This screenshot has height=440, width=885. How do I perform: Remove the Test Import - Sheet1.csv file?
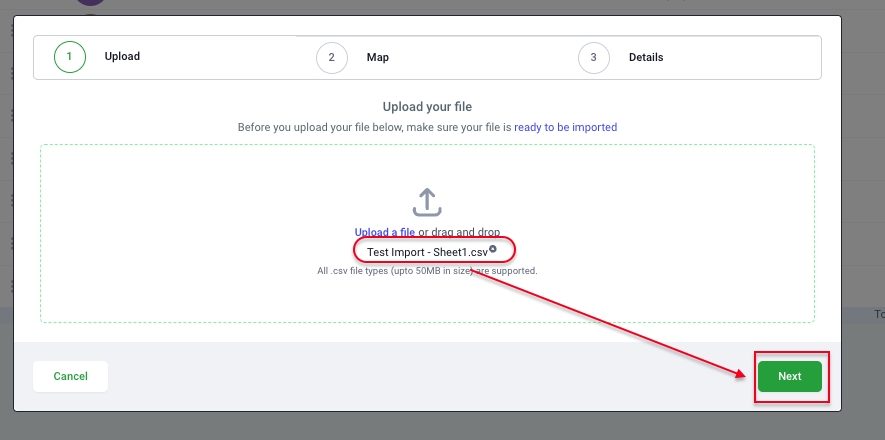pos(492,249)
